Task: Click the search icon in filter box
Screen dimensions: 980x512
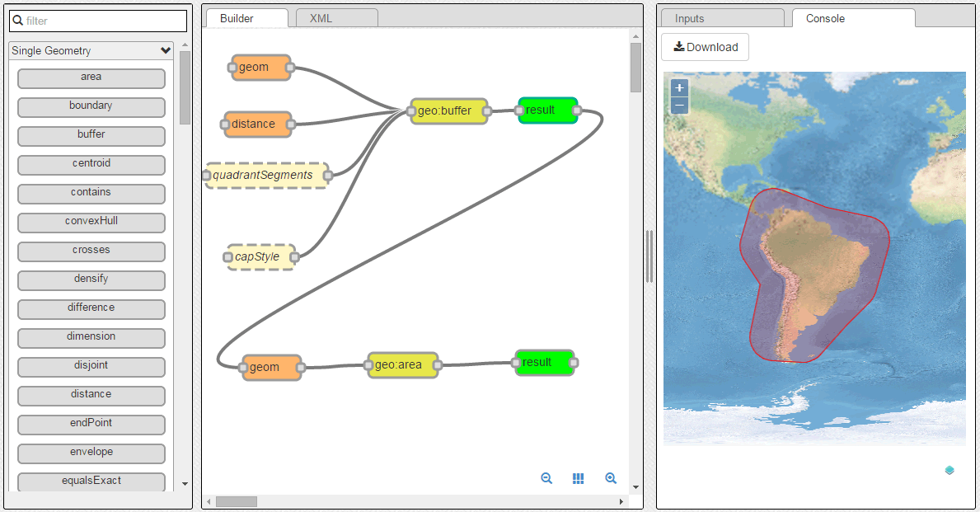Action: pyautogui.click(x=17, y=21)
